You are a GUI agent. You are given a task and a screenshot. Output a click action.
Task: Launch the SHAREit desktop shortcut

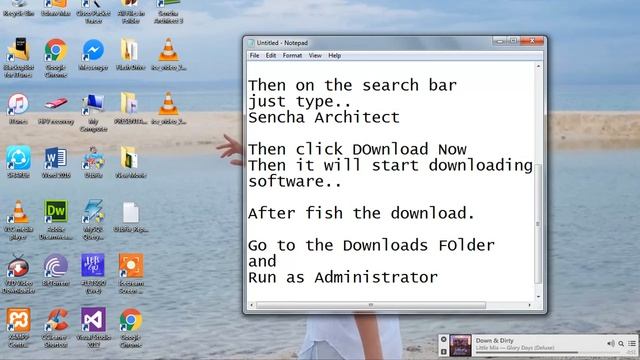(x=18, y=162)
